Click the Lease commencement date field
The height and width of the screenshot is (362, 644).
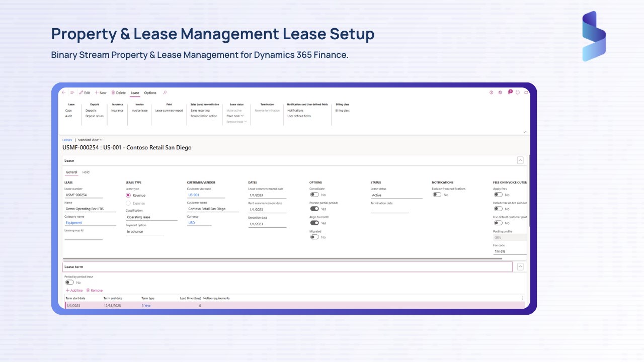pyautogui.click(x=267, y=195)
